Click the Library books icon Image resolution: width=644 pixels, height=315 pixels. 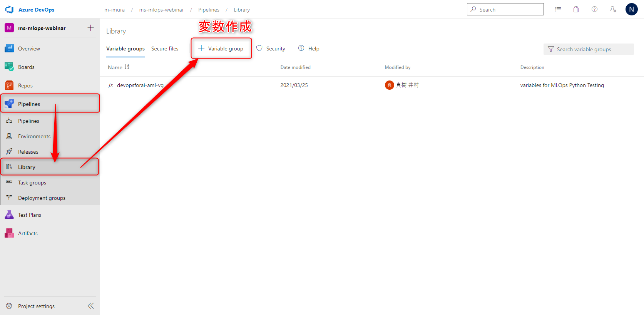(x=9, y=167)
